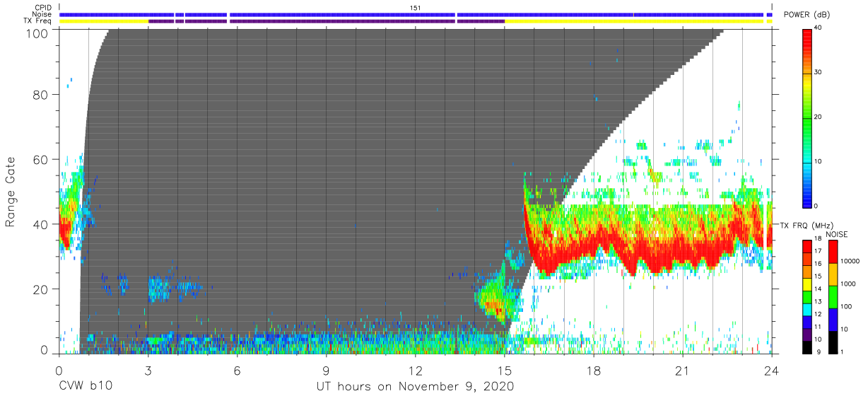Click the TX Freq row label at top left
This screenshot has height=401, width=868.
click(x=37, y=21)
